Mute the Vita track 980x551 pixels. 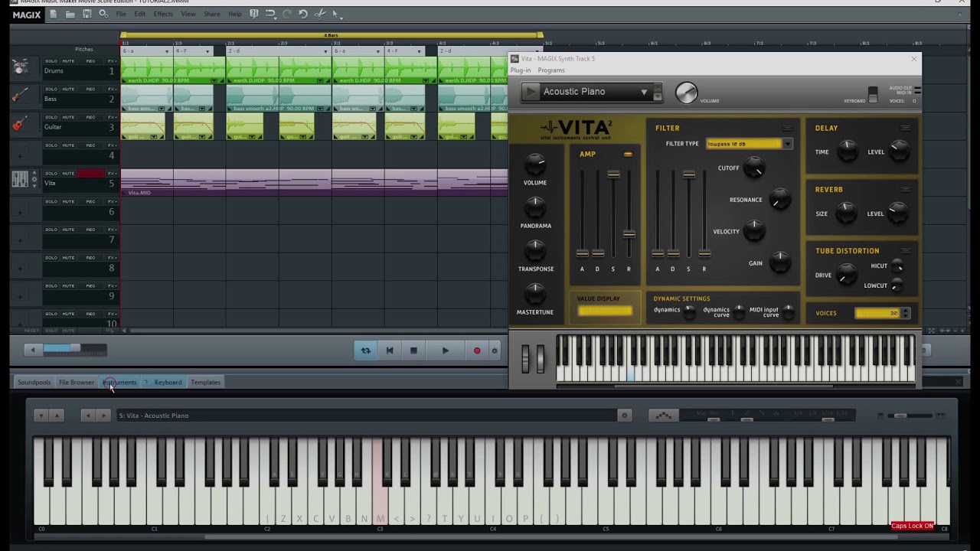pyautogui.click(x=68, y=174)
